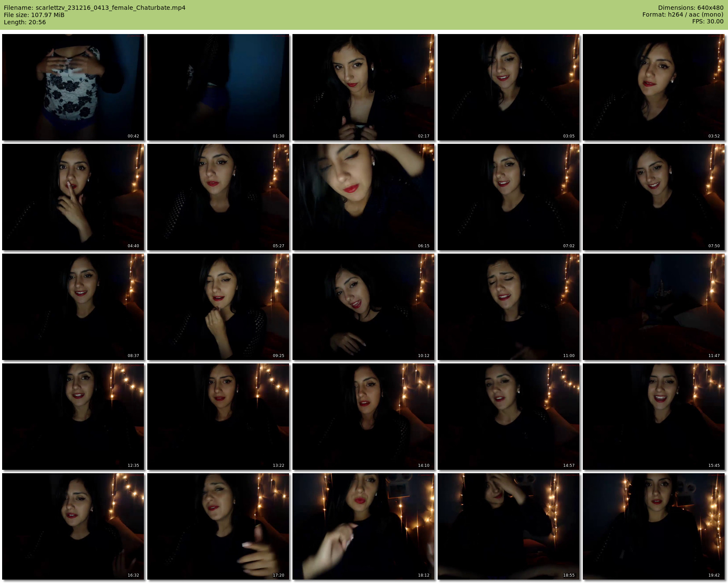The height and width of the screenshot is (583, 728).
Task: Select the frame at 01:30
Action: tap(218, 87)
